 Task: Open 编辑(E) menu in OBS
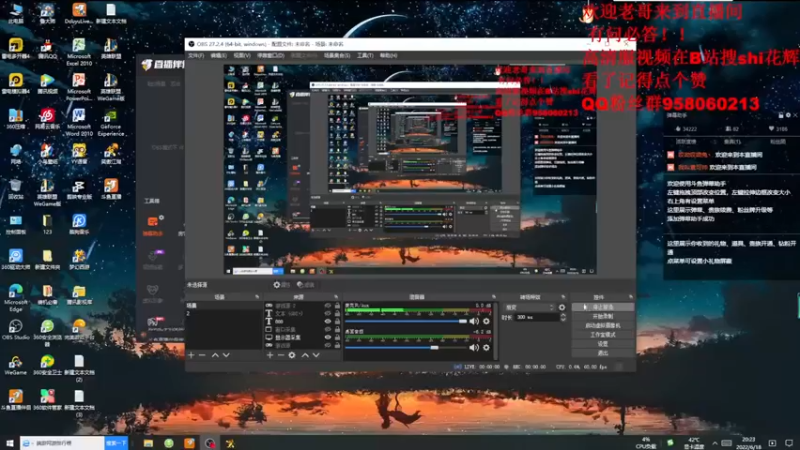click(x=218, y=55)
